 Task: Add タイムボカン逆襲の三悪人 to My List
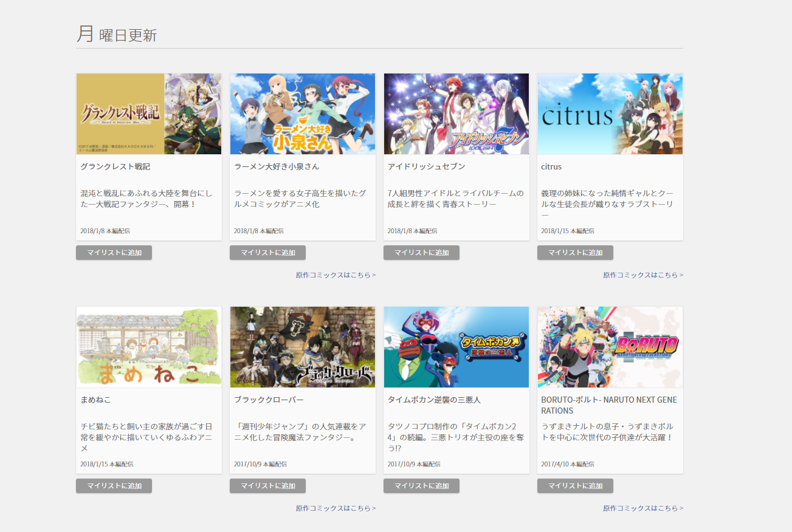[x=421, y=486]
